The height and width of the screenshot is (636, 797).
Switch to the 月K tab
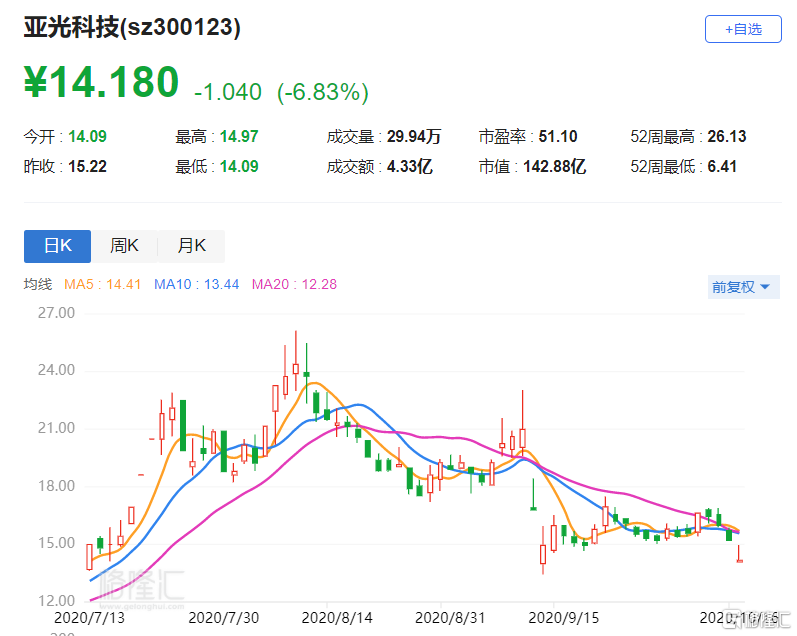191,246
